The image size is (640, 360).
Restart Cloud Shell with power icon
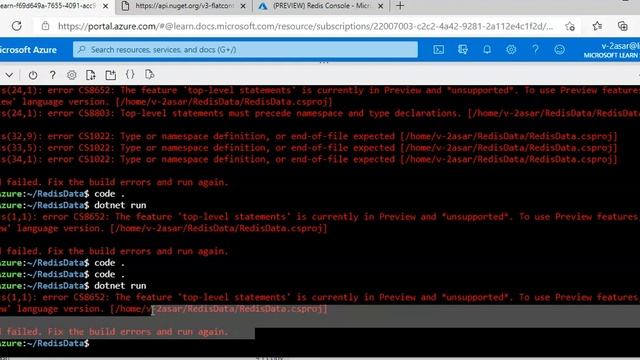tap(33, 75)
